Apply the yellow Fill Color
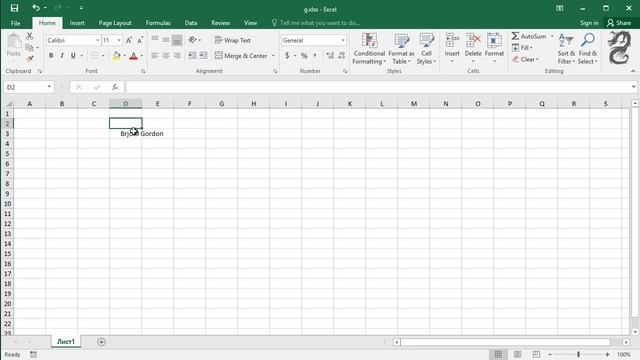 [x=116, y=56]
